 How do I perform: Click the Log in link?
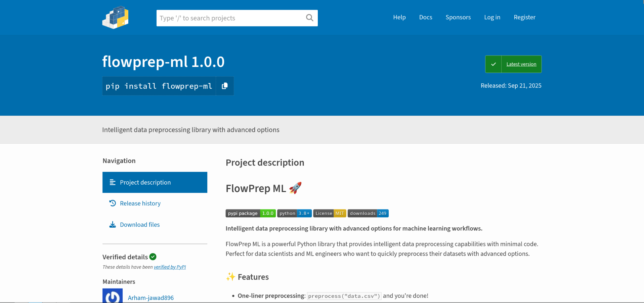point(492,17)
